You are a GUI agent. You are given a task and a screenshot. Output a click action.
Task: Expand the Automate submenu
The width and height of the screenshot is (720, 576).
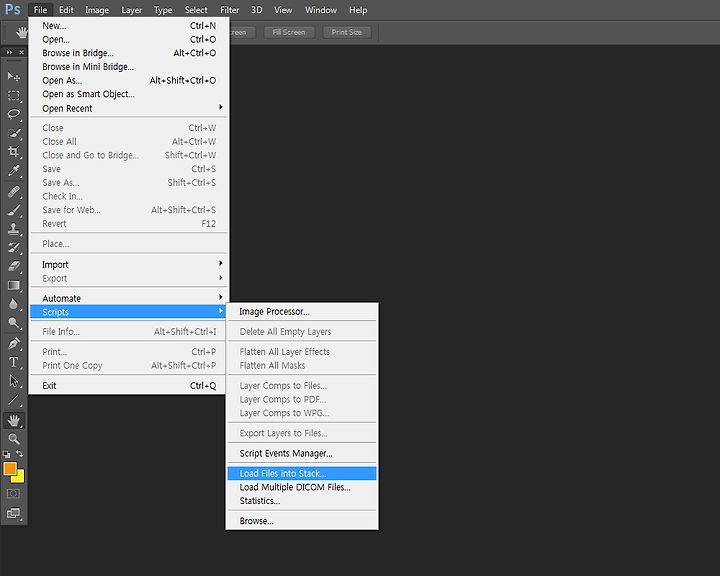[x=129, y=298]
